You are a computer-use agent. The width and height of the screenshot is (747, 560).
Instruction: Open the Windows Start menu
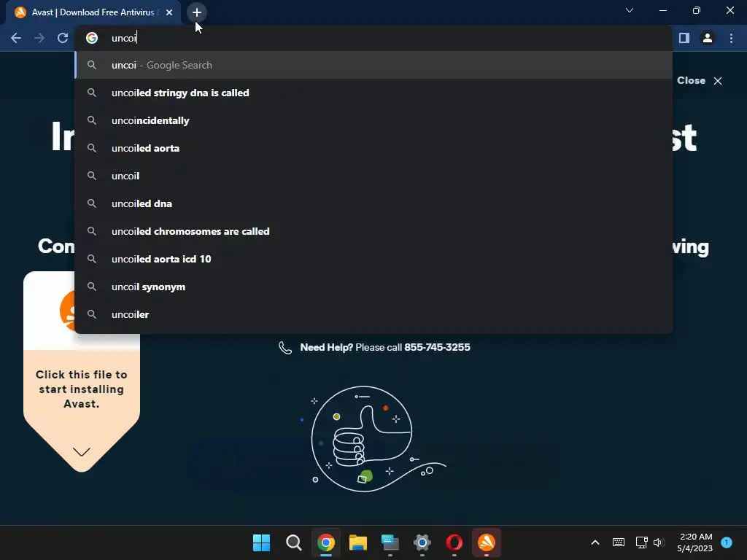click(262, 542)
